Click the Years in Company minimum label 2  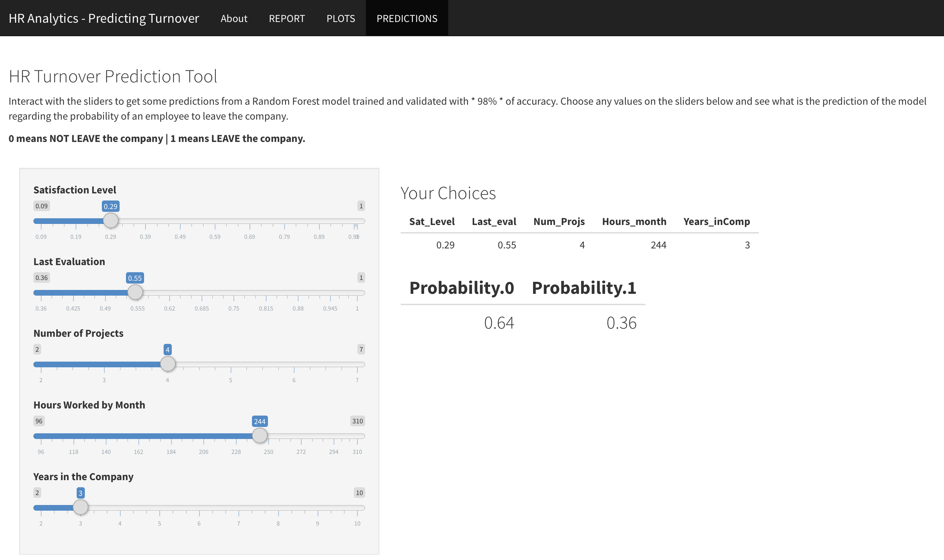coord(37,493)
